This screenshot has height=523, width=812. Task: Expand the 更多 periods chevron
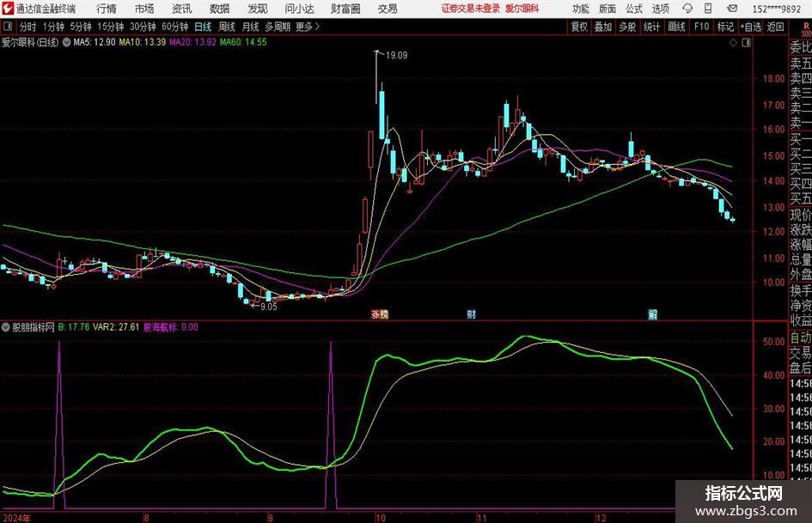pyautogui.click(x=317, y=27)
